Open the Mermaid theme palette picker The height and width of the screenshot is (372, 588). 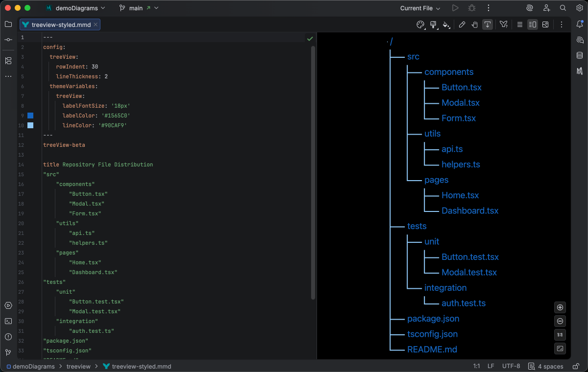[420, 24]
